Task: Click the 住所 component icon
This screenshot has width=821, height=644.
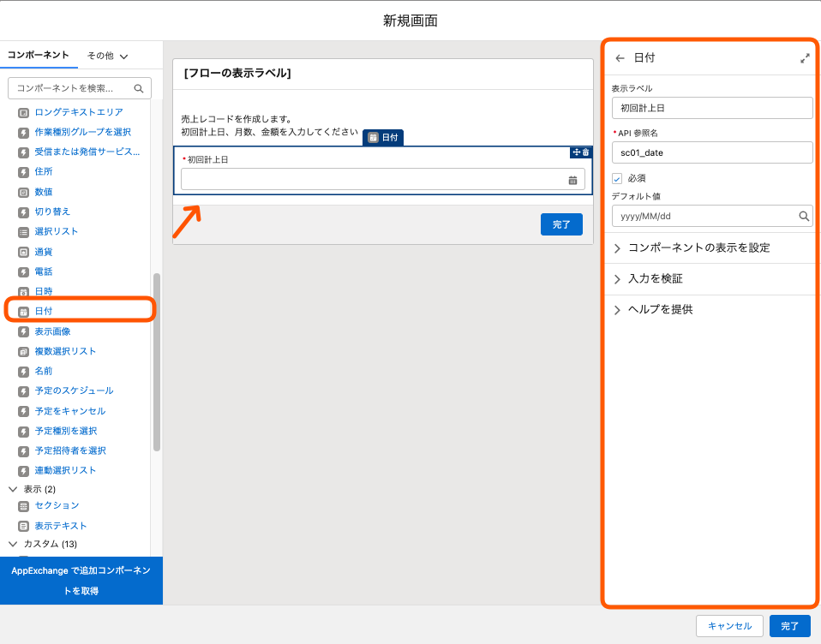Action: click(23, 172)
